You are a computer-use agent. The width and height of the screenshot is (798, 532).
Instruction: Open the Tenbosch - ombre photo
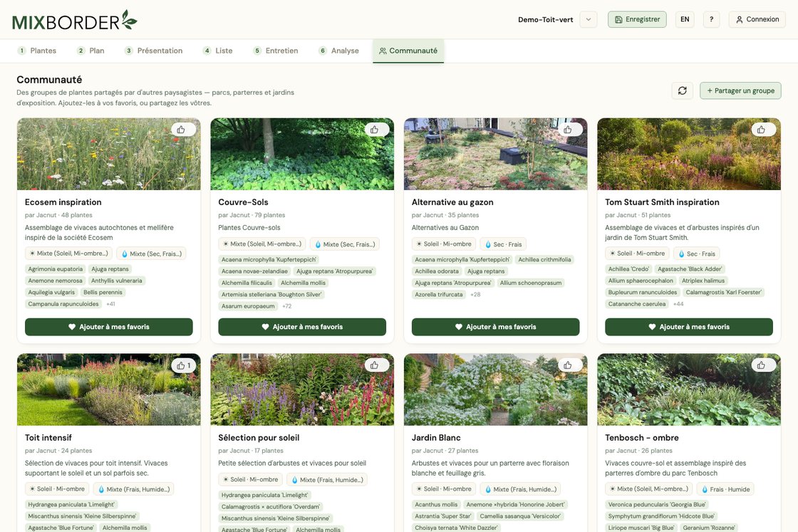click(689, 390)
